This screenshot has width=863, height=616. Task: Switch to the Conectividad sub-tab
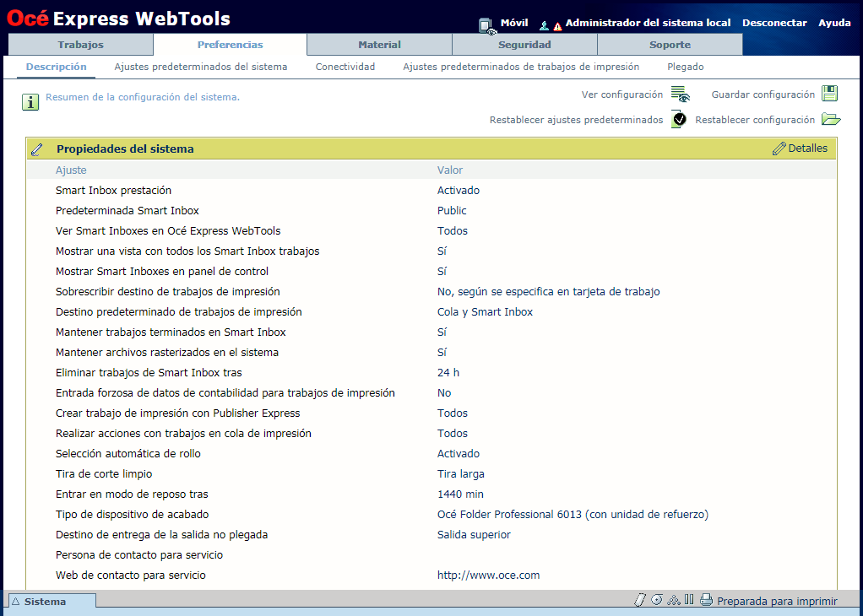click(345, 67)
